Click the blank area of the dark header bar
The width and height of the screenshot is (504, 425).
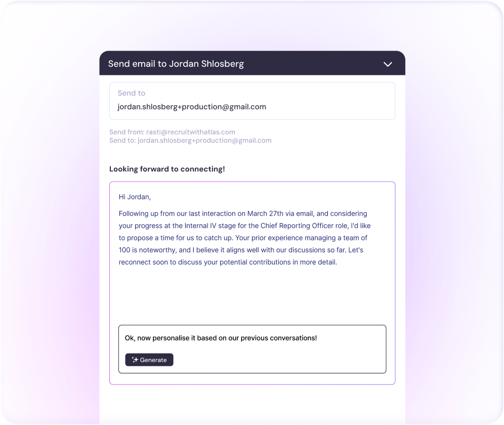pyautogui.click(x=314, y=64)
